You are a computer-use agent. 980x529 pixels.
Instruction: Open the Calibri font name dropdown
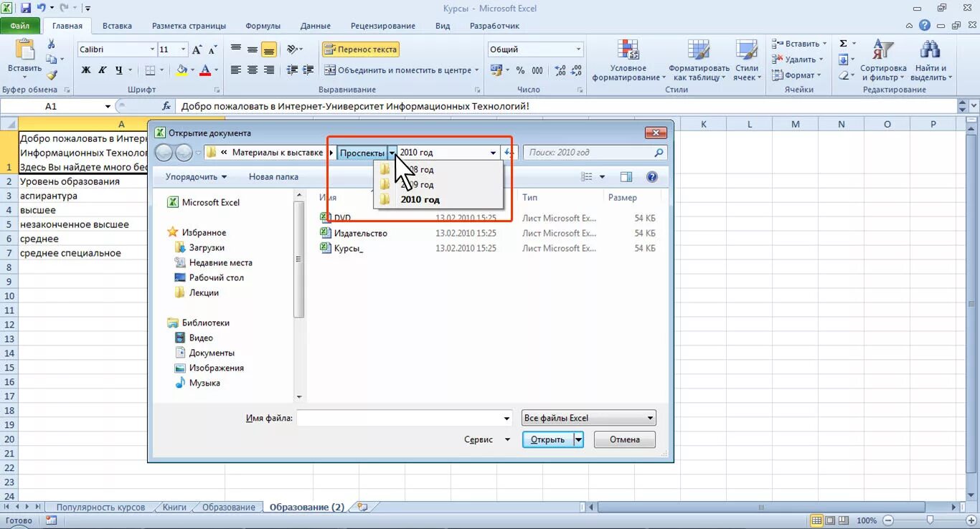pos(152,49)
